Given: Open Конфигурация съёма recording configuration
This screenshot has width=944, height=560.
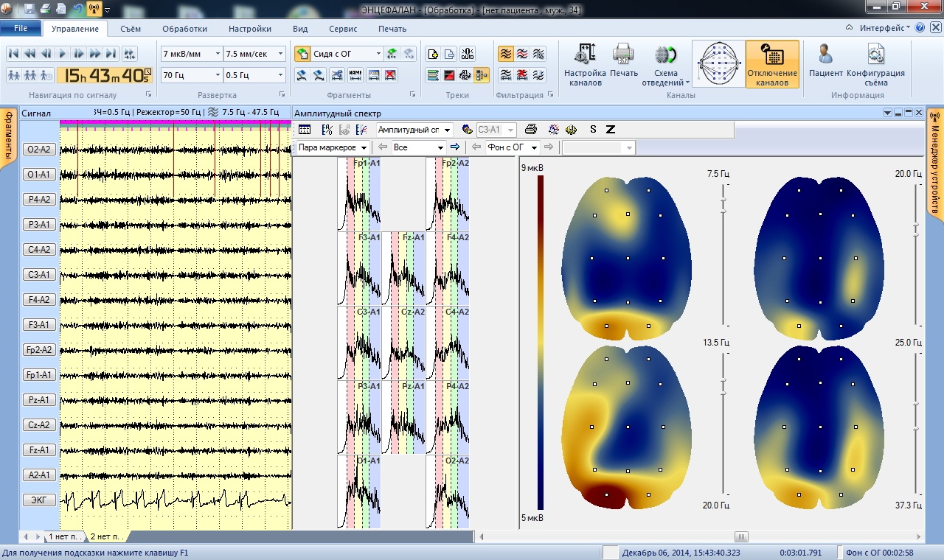Looking at the screenshot, I should (875, 65).
